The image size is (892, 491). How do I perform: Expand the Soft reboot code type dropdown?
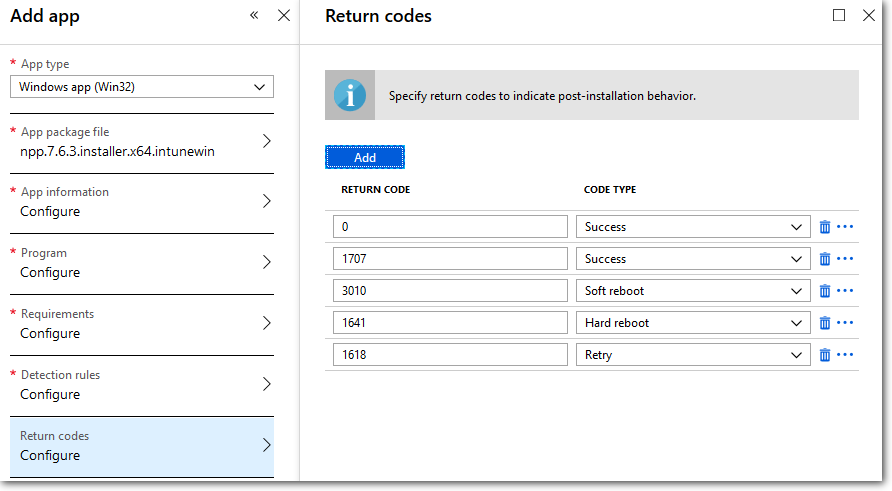tap(693, 291)
